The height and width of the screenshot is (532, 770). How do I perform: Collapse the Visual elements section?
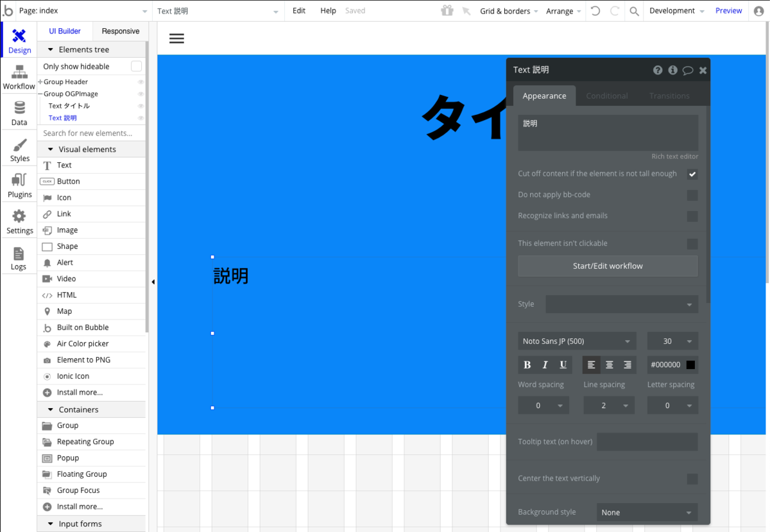[91, 149]
